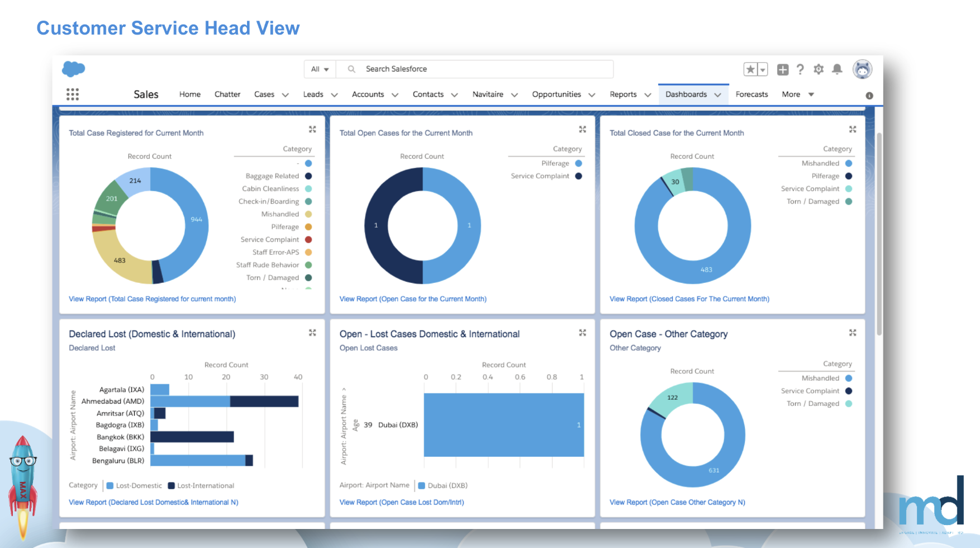Open the notifications bell icon

click(837, 69)
